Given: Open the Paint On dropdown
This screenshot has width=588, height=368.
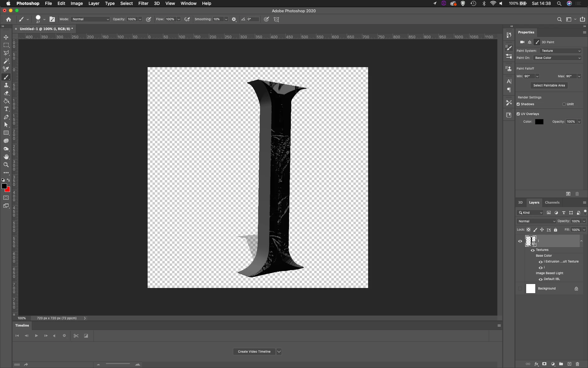Looking at the screenshot, I should click(557, 58).
